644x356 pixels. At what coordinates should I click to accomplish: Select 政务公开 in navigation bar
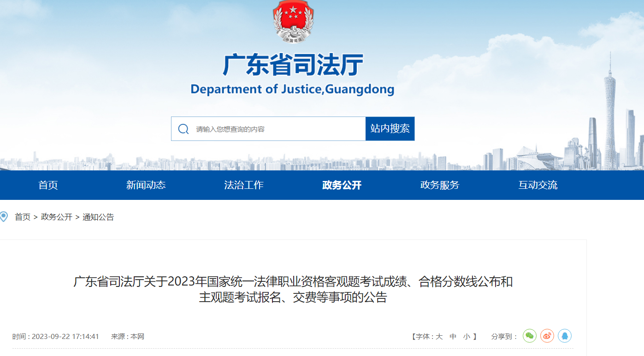pos(342,185)
